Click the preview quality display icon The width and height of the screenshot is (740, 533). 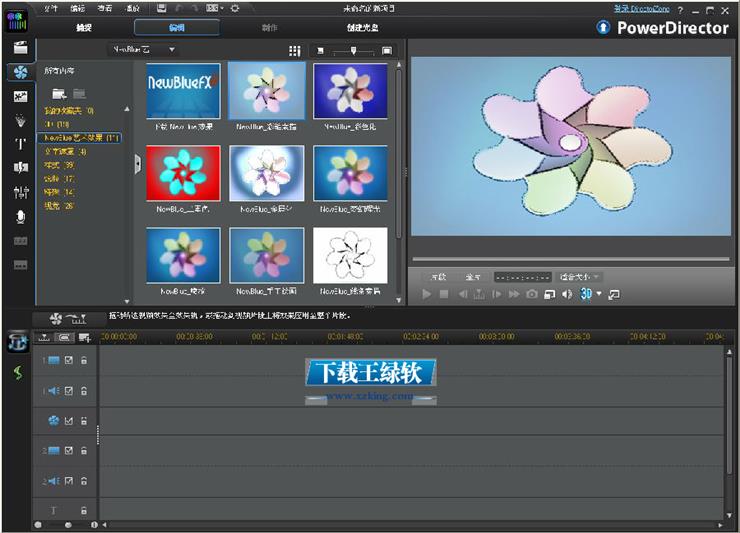coord(549,294)
